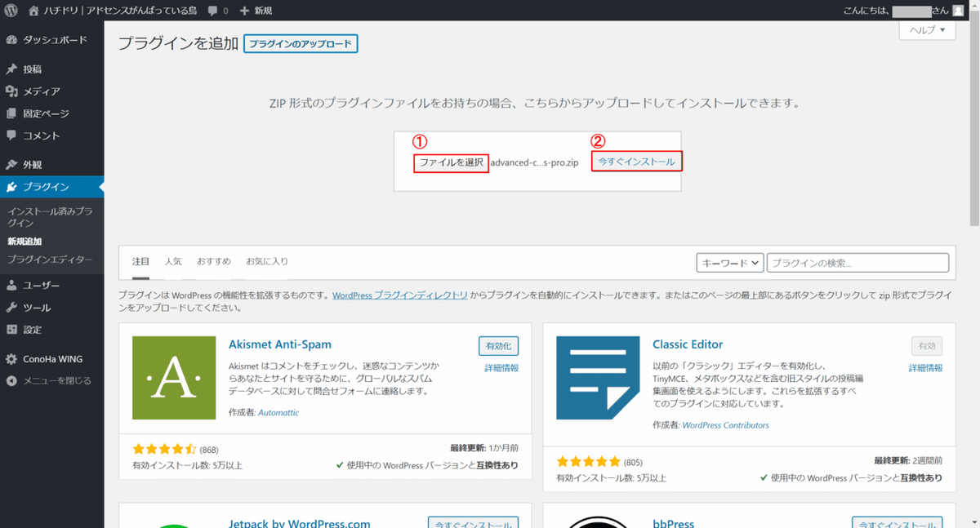Screen dimensions: 980x528
Task: Open 詳細情報 link for Akismet
Action: [x=501, y=368]
